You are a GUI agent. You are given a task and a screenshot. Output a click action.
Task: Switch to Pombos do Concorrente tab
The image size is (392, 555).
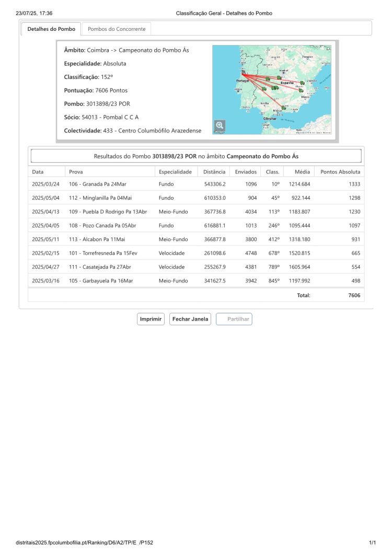[x=117, y=29]
